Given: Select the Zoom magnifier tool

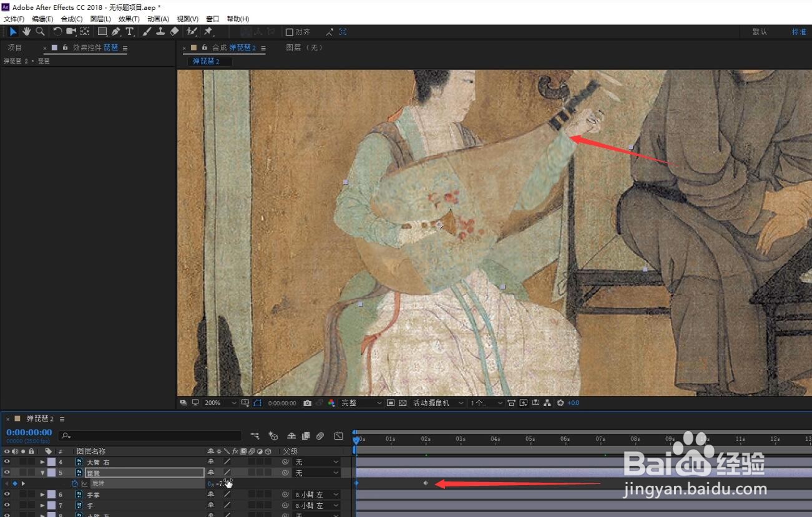Looking at the screenshot, I should click(40, 31).
